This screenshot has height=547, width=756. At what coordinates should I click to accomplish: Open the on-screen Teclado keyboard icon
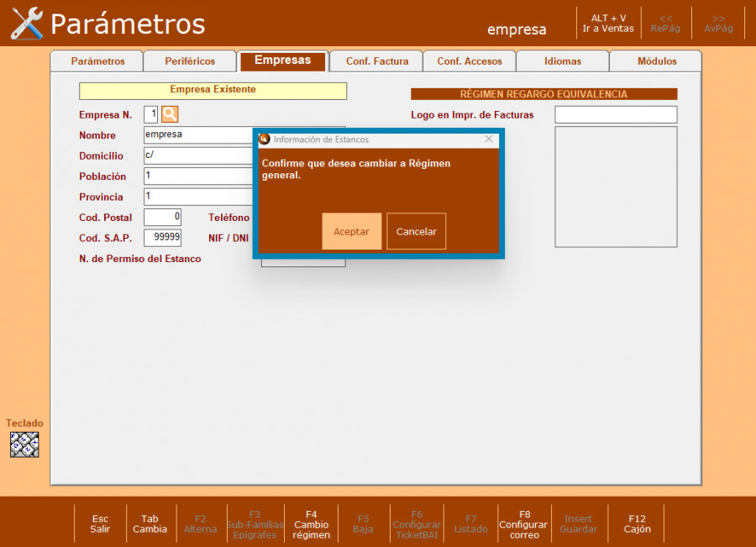coord(24,444)
